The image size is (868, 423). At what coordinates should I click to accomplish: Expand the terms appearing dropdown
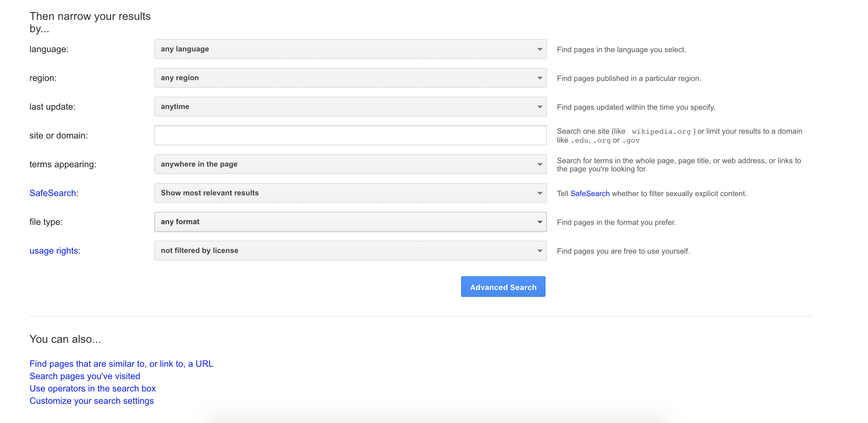(350, 164)
